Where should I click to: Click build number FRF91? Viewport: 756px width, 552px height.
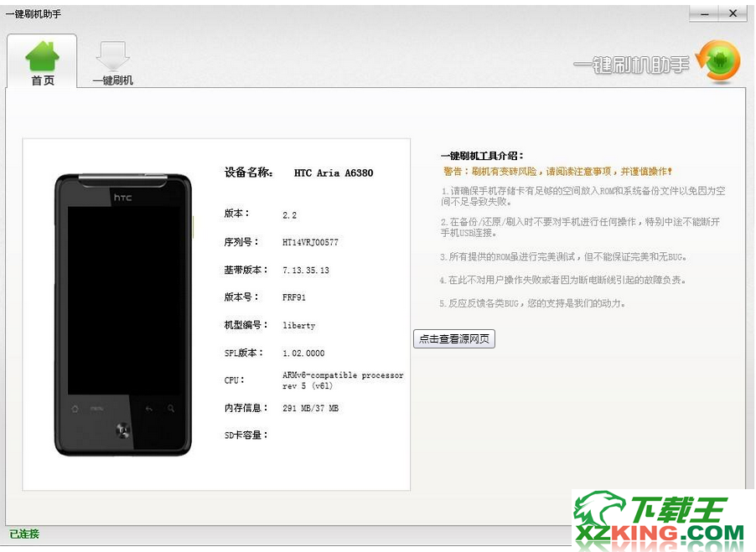coord(294,297)
